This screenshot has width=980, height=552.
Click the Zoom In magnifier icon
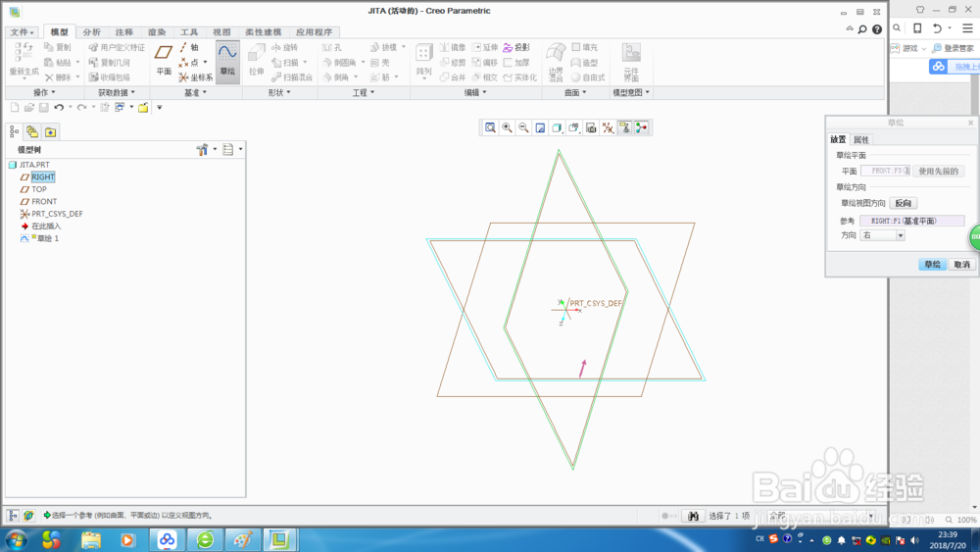[507, 128]
